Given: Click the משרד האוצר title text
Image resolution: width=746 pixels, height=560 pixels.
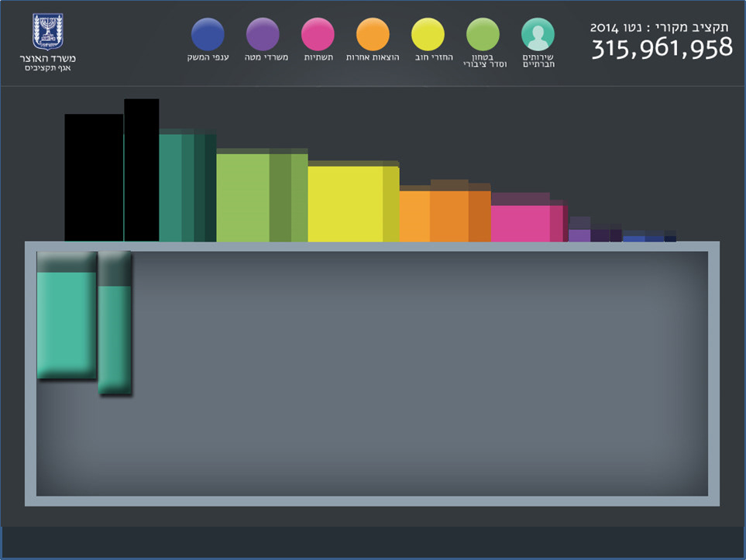Looking at the screenshot, I should (x=47, y=59).
